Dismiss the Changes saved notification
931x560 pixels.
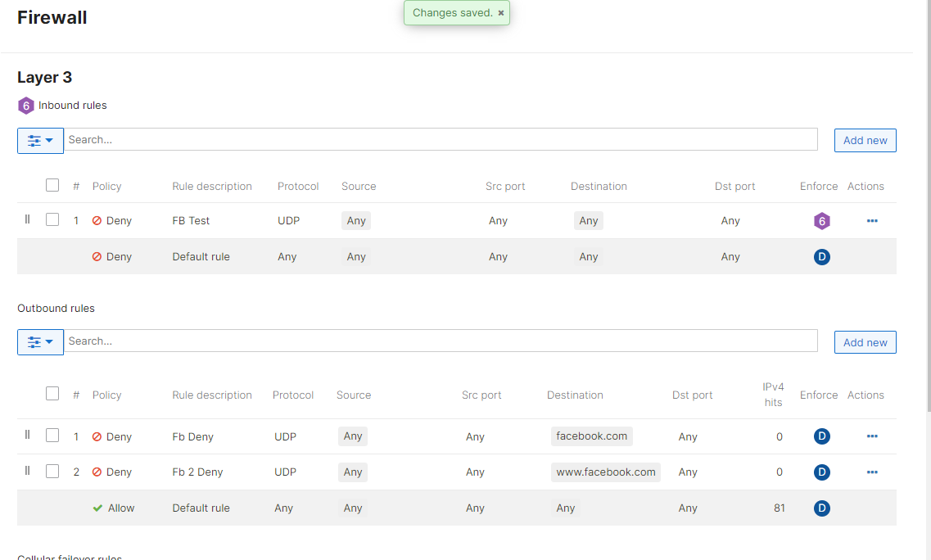pos(501,13)
